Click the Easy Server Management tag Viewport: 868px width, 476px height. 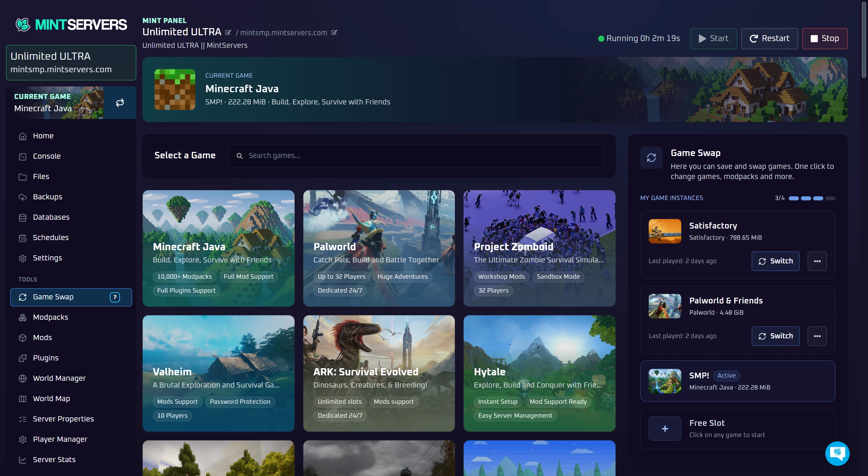(515, 416)
